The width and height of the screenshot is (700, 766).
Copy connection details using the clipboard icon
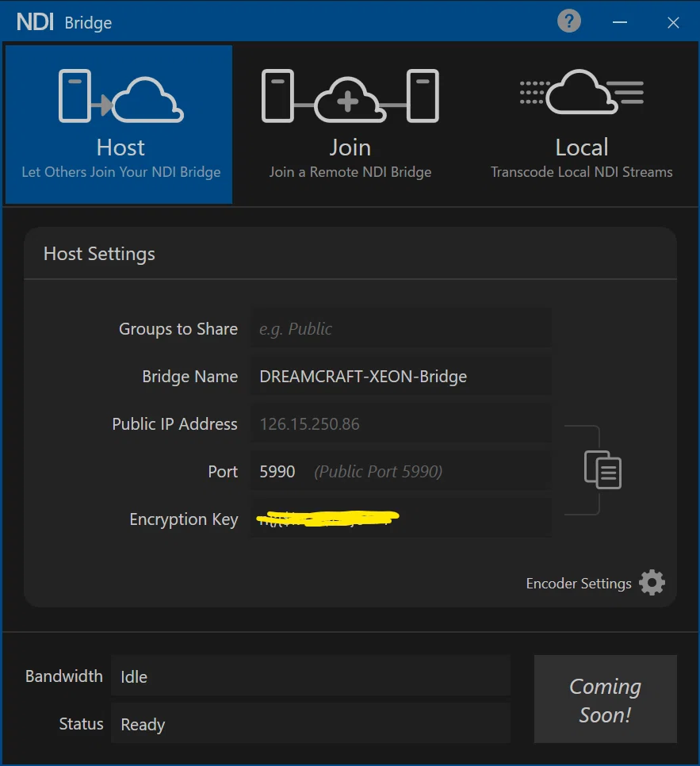point(602,469)
